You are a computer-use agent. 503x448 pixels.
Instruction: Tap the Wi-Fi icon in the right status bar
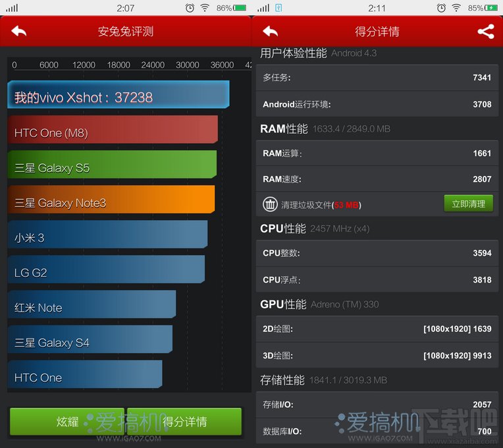(456, 8)
